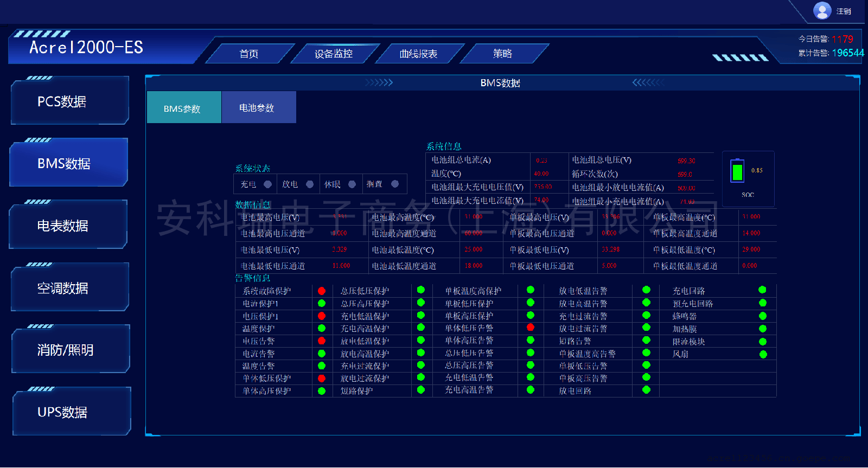Click the green indicator for 预充电回路
This screenshot has height=468, width=868.
tap(763, 303)
